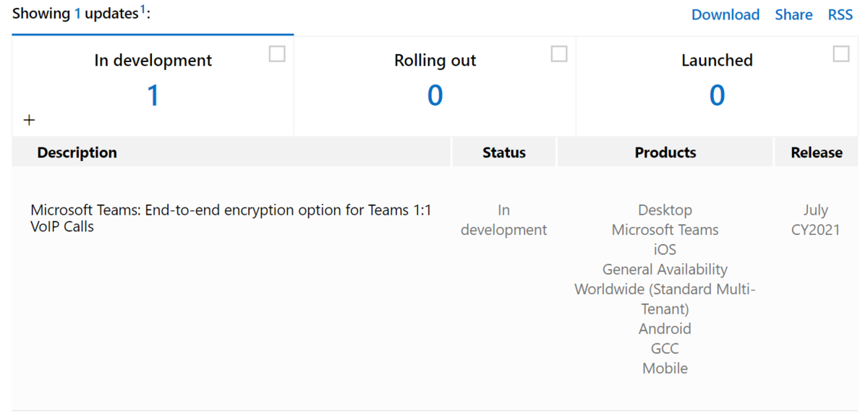Open the Download link
This screenshot has height=417, width=868.
(x=726, y=14)
